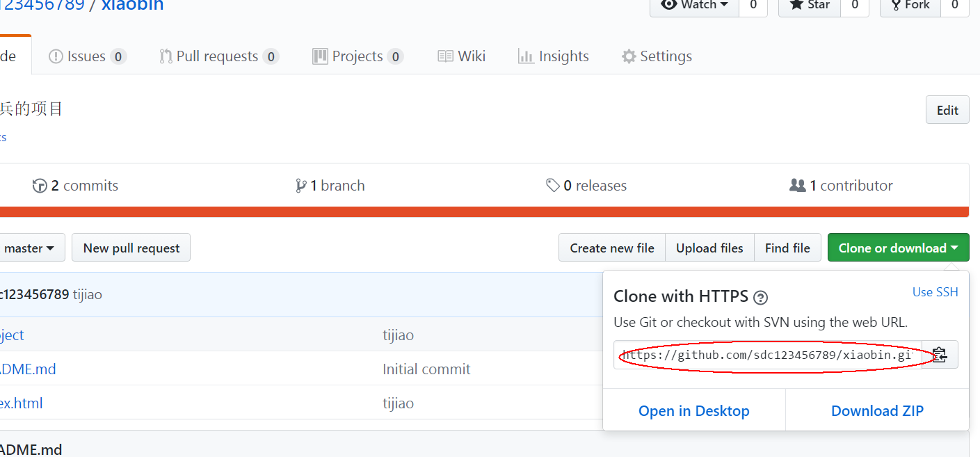Switch to the Pull requests tab
The height and width of the screenshot is (457, 980).
pos(218,56)
